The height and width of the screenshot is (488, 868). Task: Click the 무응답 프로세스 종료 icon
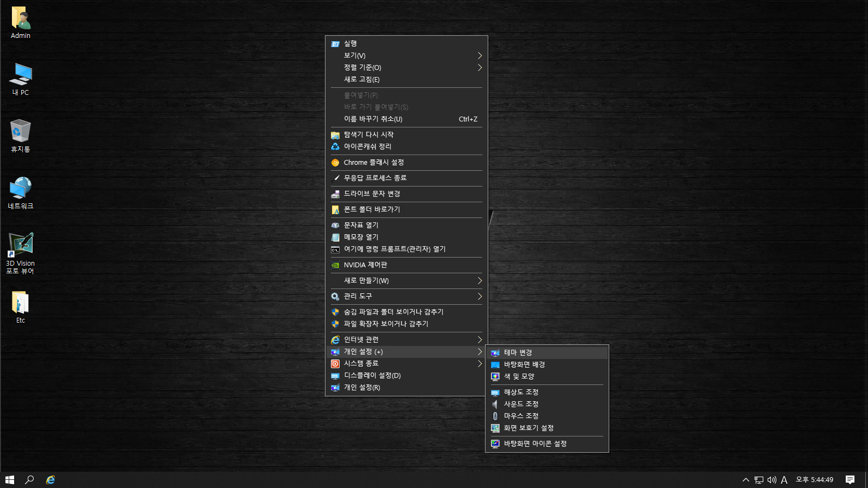tap(335, 178)
